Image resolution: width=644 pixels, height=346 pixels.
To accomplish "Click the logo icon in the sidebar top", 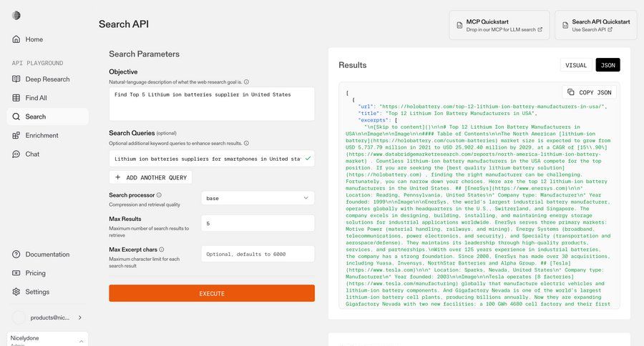I will [x=16, y=16].
